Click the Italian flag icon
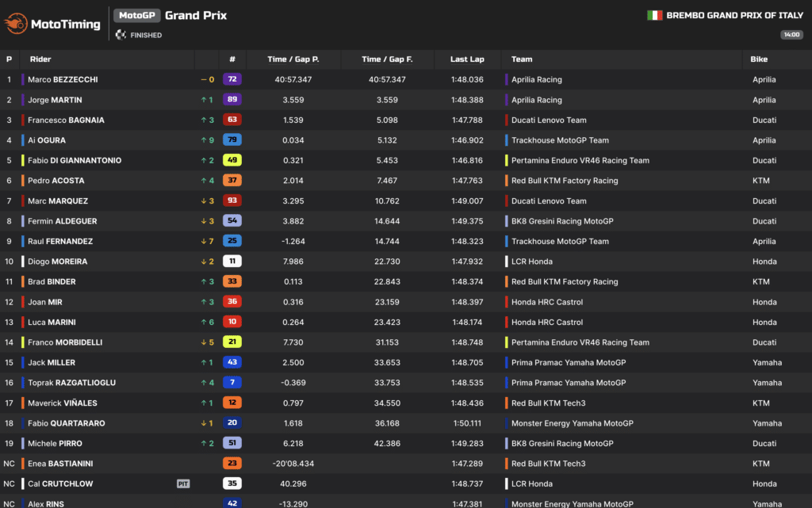 (654, 16)
